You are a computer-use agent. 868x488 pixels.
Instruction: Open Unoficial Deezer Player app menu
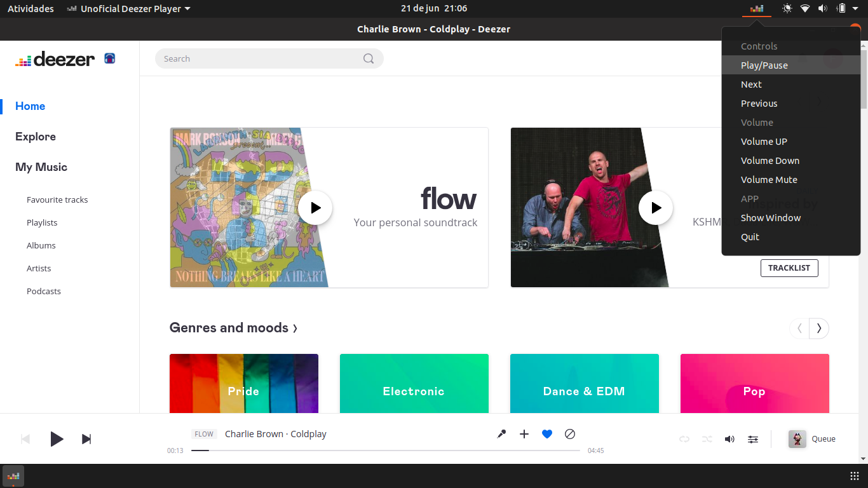click(x=128, y=9)
